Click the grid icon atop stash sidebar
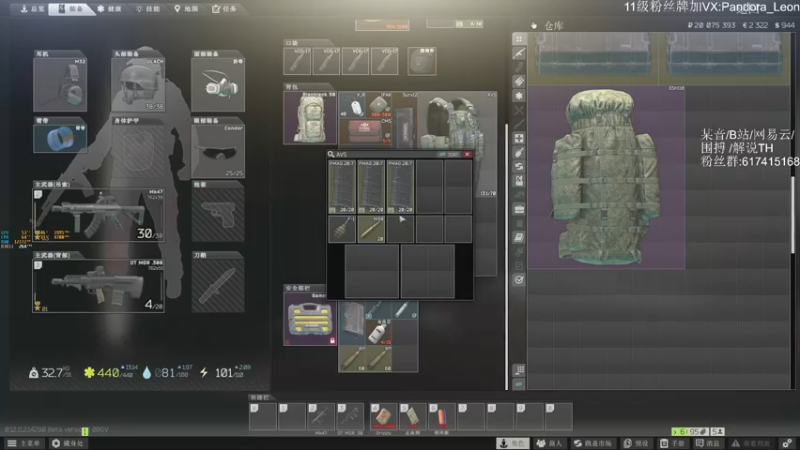This screenshot has height=450, width=800. (x=519, y=39)
